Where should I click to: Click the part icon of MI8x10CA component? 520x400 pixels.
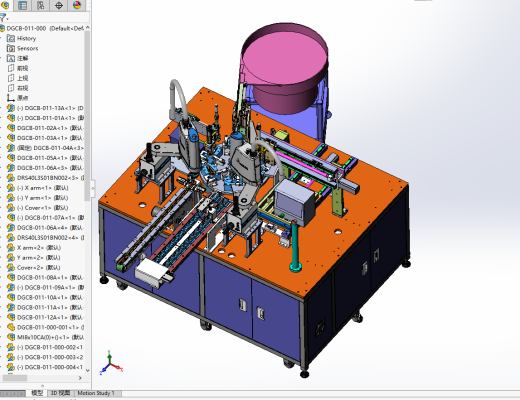(x=11, y=337)
